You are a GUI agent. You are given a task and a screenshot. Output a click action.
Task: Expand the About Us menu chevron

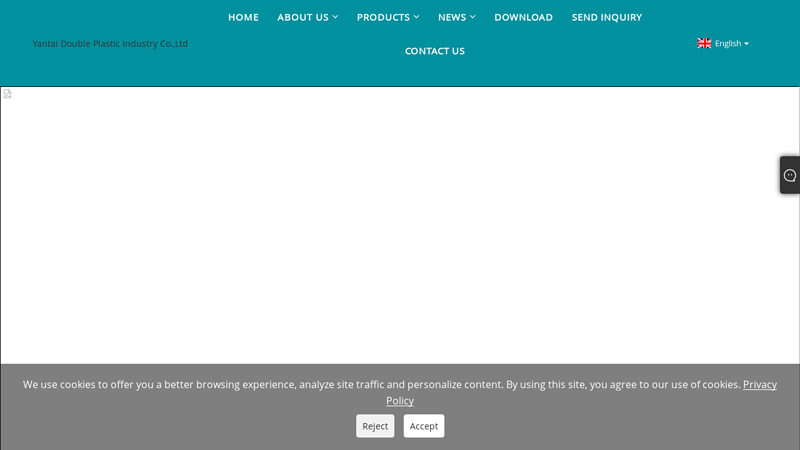335,17
